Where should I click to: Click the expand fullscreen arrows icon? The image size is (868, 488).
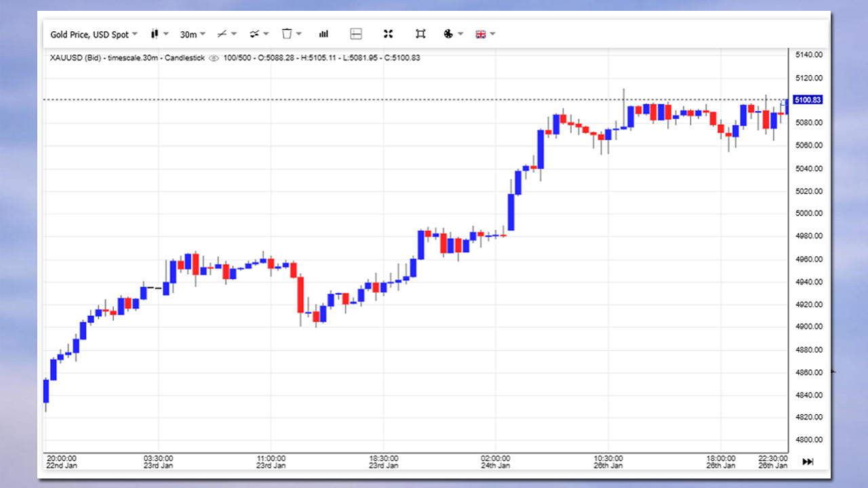pos(389,34)
